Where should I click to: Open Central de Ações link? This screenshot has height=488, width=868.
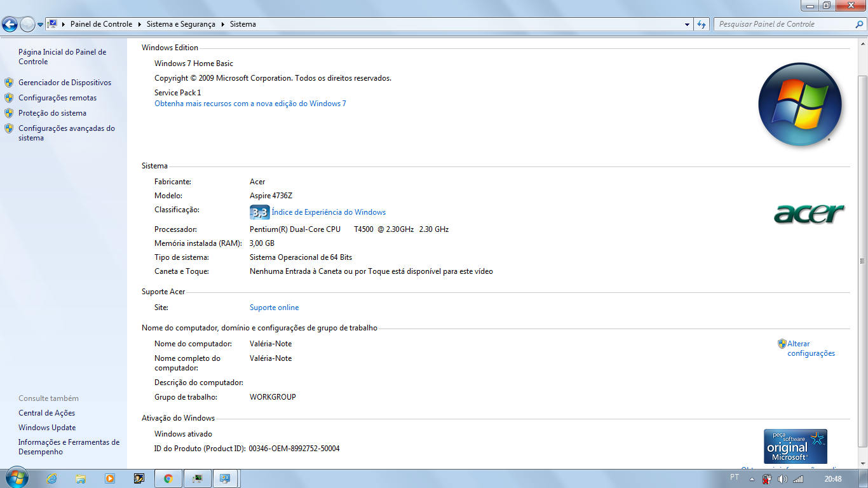pos(47,413)
